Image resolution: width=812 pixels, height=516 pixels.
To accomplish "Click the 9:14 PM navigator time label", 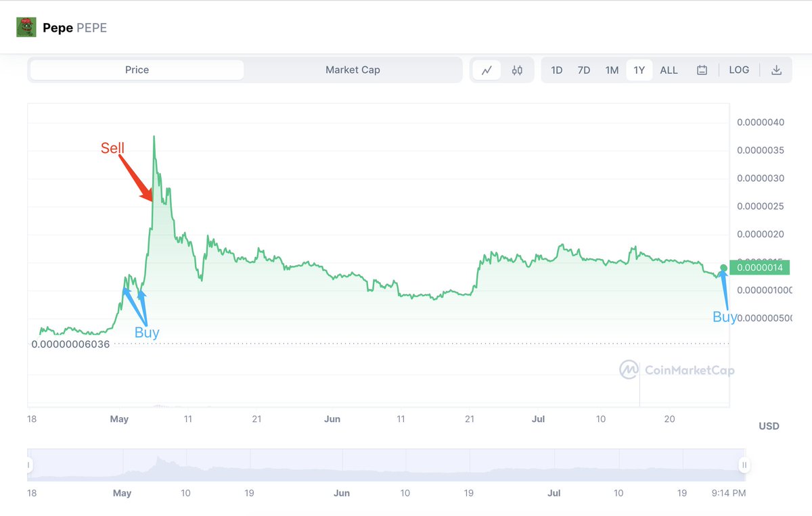I will click(727, 493).
